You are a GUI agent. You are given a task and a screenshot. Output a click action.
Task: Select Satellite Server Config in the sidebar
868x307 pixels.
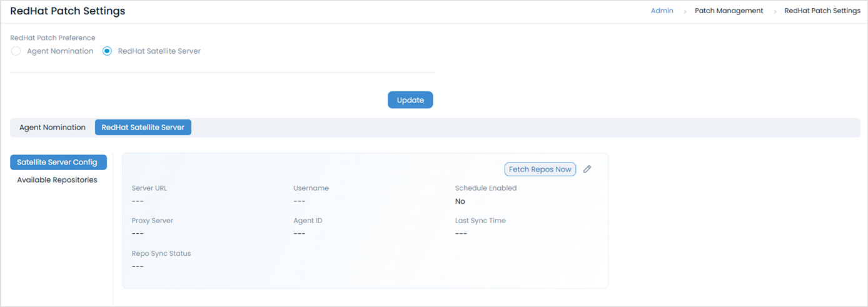tap(58, 162)
